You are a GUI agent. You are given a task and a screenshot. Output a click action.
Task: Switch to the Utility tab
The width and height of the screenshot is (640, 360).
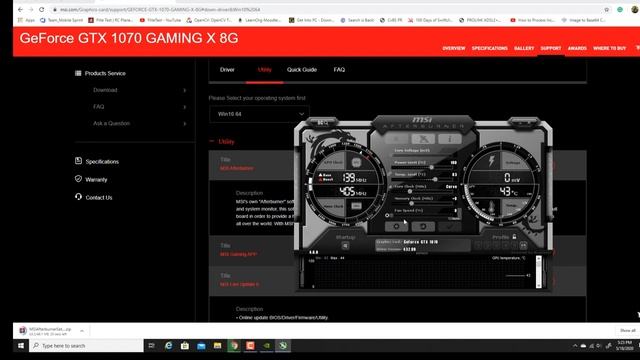click(x=264, y=70)
